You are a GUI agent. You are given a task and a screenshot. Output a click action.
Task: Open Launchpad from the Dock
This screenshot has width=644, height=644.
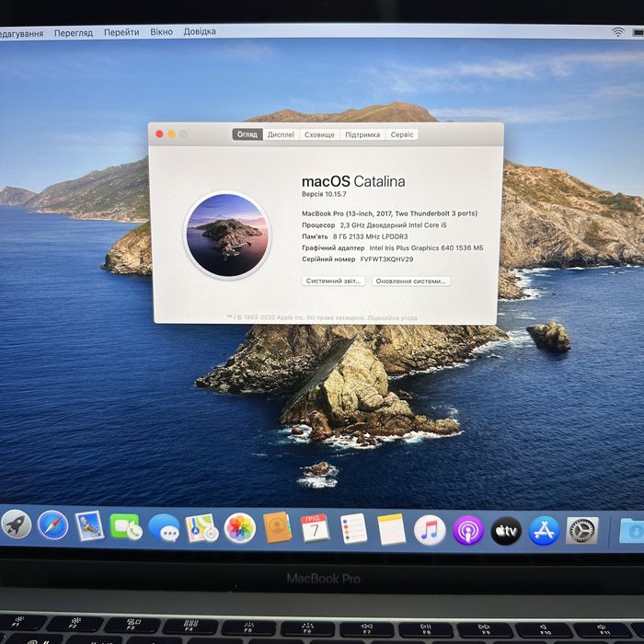pos(17,524)
